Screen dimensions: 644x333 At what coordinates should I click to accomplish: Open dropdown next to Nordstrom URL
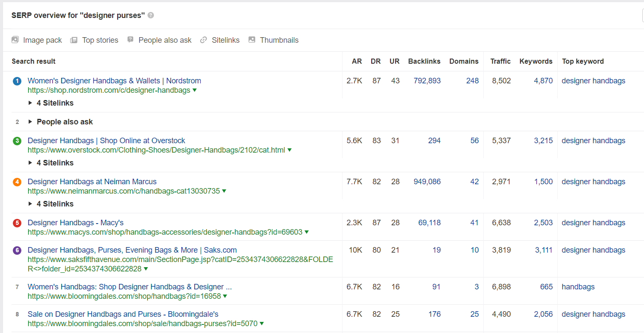(195, 90)
